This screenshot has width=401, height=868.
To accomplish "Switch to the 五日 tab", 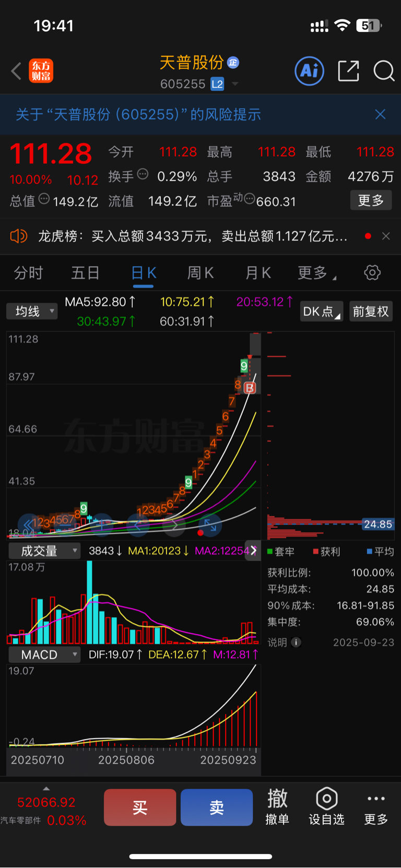I will [85, 273].
